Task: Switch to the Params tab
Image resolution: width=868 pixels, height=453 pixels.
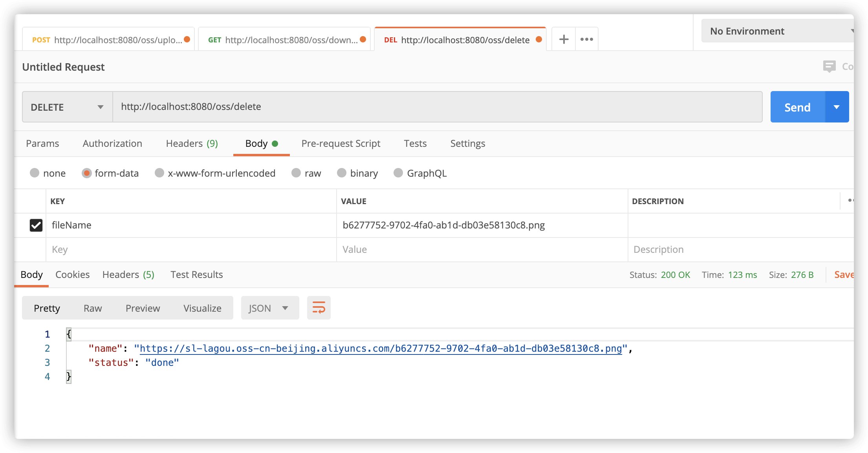Action: [42, 143]
